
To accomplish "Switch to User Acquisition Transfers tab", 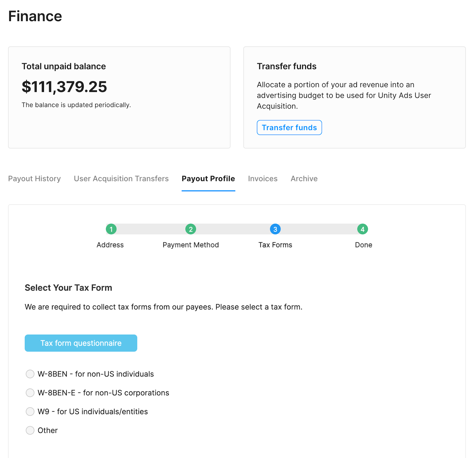I will pos(121,178).
